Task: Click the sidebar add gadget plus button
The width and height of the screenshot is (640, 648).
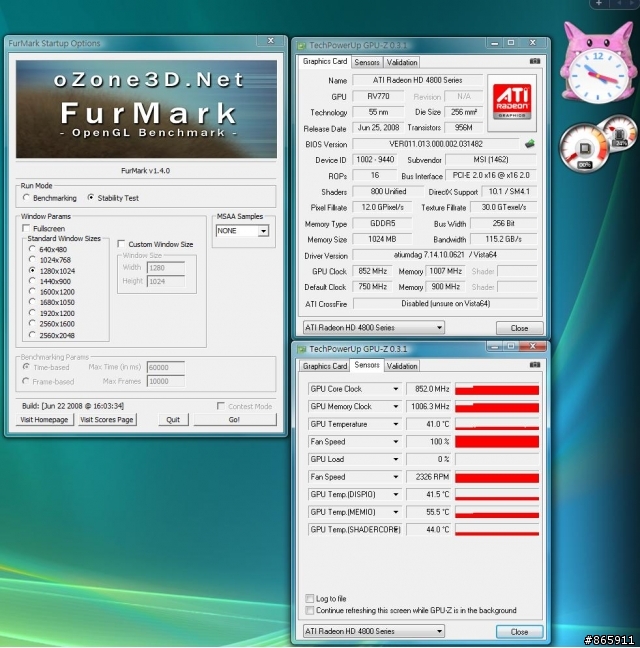Action: [x=599, y=3]
